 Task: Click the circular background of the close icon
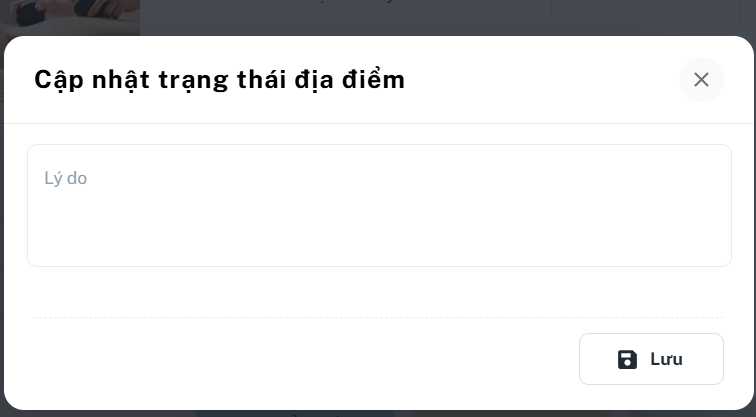[701, 80]
